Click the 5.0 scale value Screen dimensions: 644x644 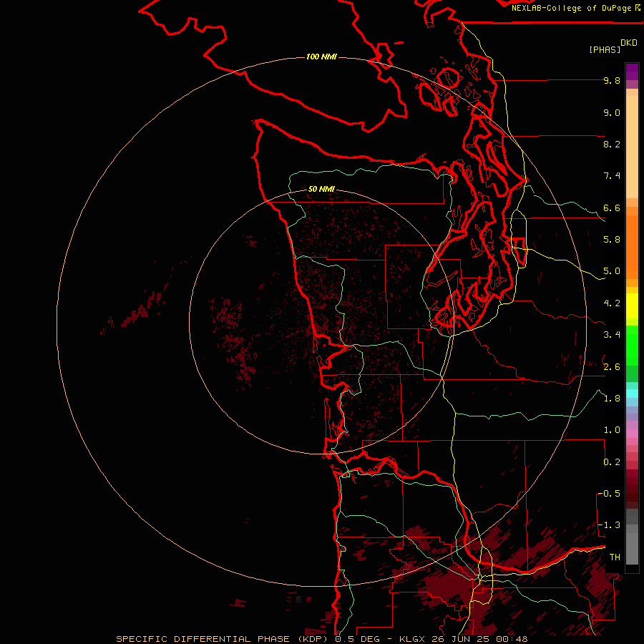612,271
